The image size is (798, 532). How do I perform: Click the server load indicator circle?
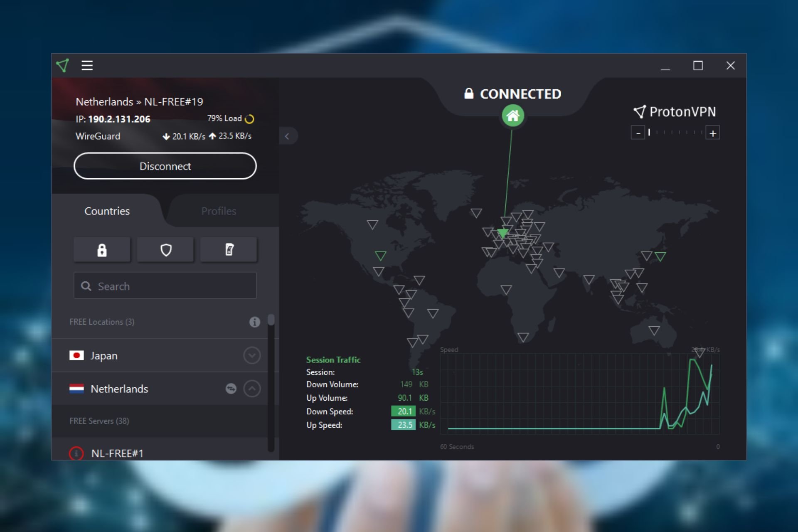pos(249,119)
